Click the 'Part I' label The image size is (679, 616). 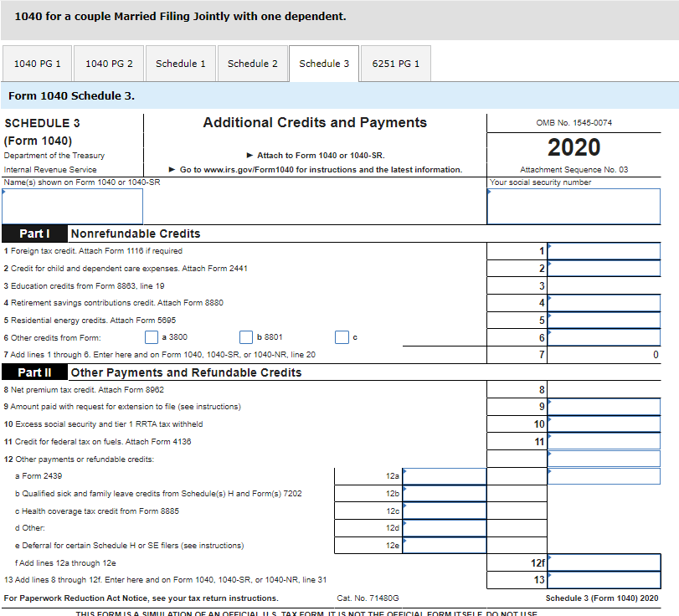(34, 234)
